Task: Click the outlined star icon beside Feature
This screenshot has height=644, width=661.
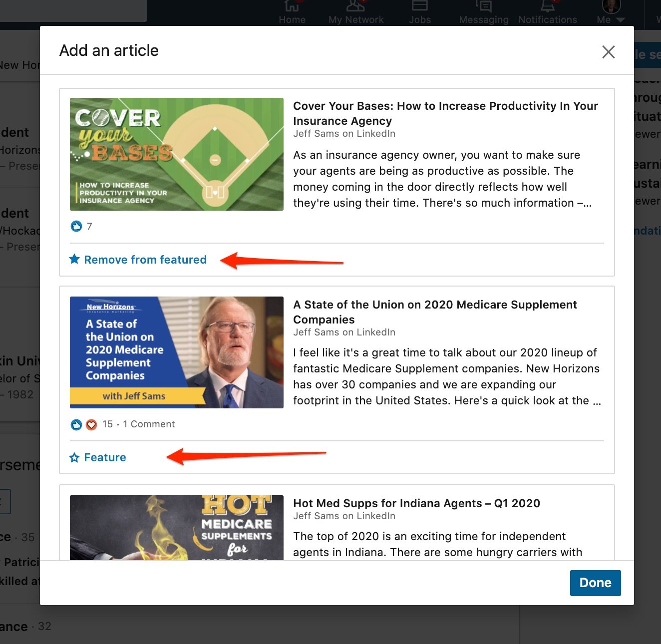Action: point(74,457)
